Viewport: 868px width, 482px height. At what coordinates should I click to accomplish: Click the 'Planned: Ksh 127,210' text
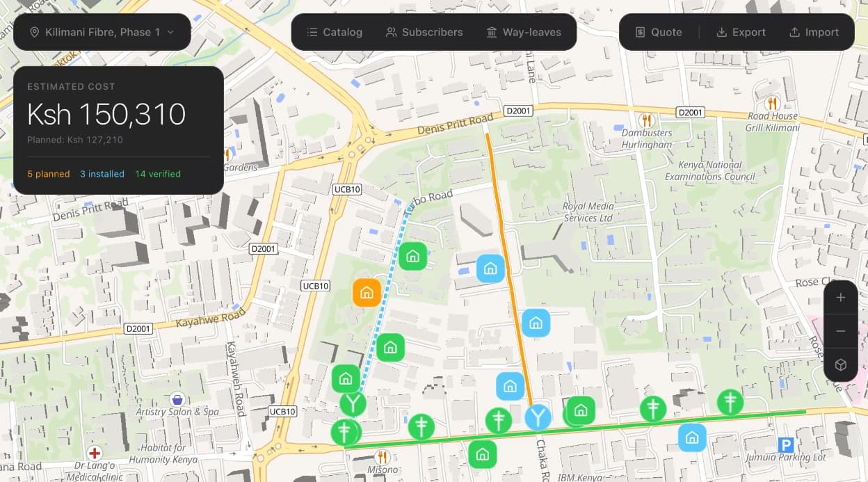point(75,140)
